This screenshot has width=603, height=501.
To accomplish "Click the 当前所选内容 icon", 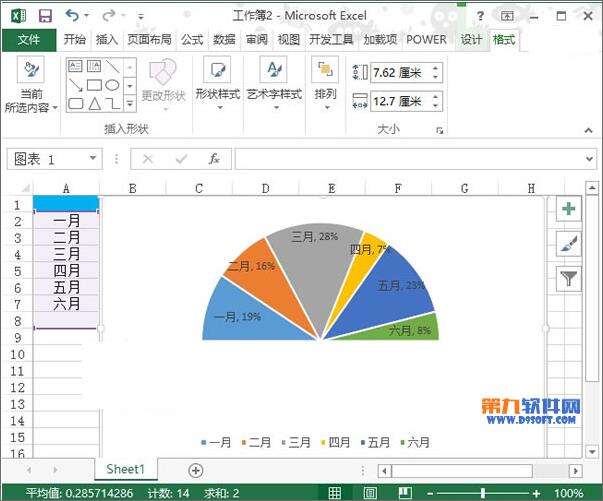I will coord(31,70).
